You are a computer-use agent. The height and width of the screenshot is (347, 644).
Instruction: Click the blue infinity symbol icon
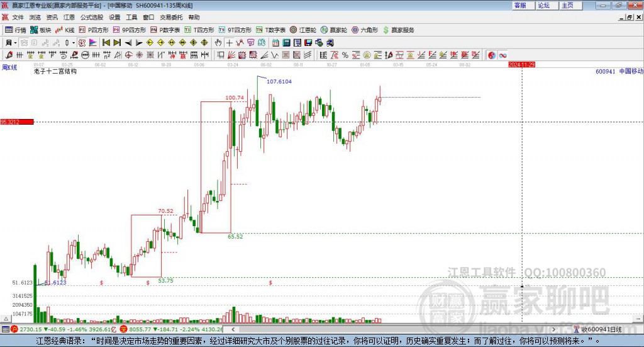coord(502,55)
